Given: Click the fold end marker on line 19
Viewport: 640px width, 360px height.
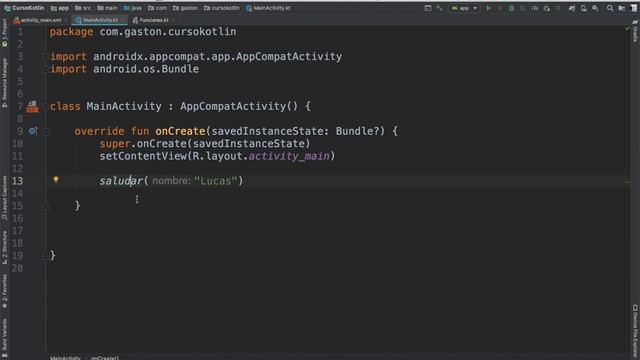Looking at the screenshot, I should pyautogui.click(x=45, y=256).
